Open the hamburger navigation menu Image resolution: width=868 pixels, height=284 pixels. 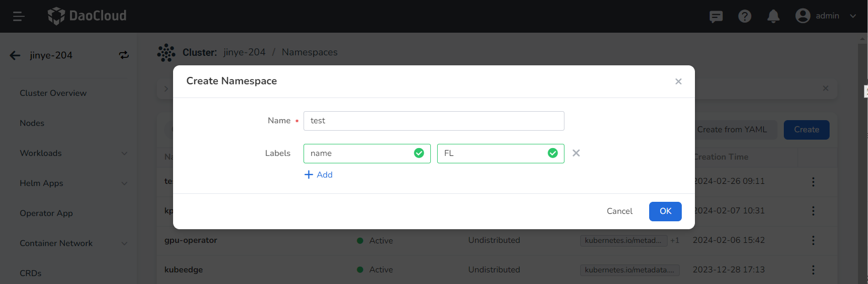click(x=19, y=16)
